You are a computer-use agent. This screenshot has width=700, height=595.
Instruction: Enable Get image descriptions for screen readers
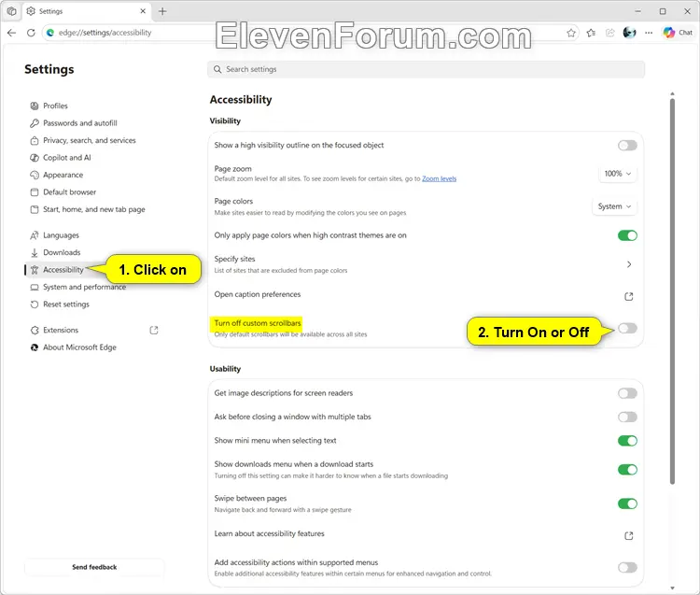pyautogui.click(x=627, y=393)
